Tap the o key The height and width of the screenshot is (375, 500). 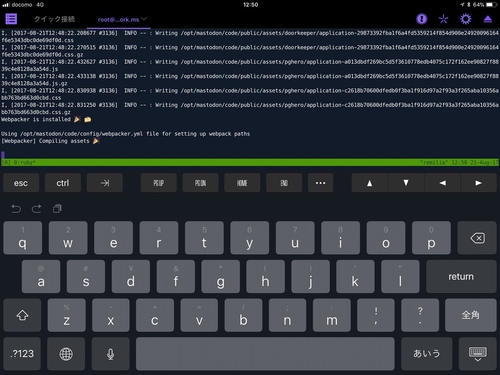tap(386, 238)
